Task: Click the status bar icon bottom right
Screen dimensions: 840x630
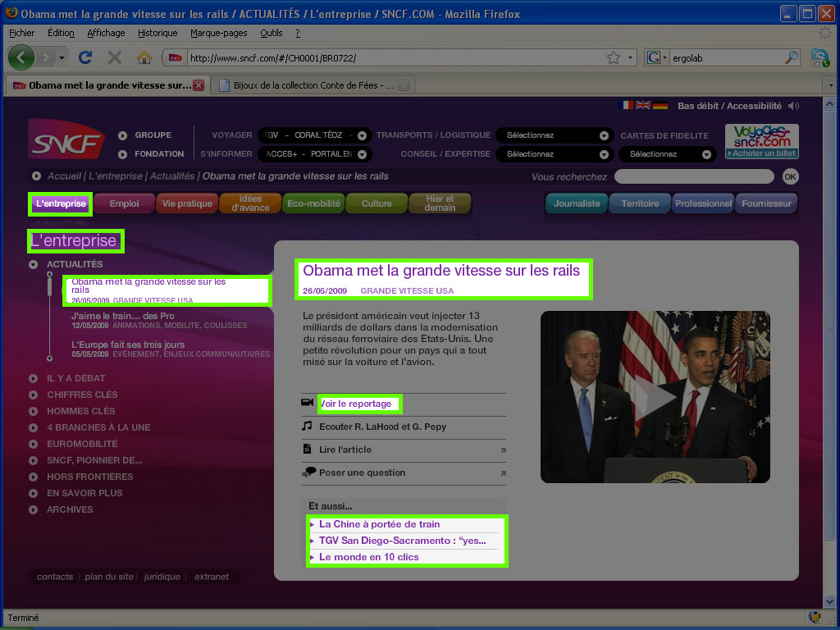Action: [x=815, y=618]
